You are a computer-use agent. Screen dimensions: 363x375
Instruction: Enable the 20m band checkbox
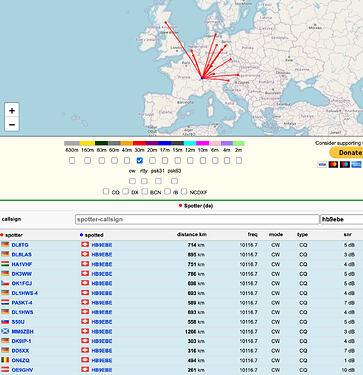(152, 160)
